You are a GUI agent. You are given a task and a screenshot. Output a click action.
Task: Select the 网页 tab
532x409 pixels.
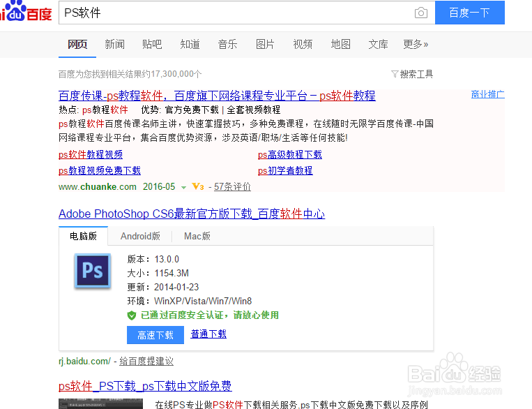pos(77,44)
